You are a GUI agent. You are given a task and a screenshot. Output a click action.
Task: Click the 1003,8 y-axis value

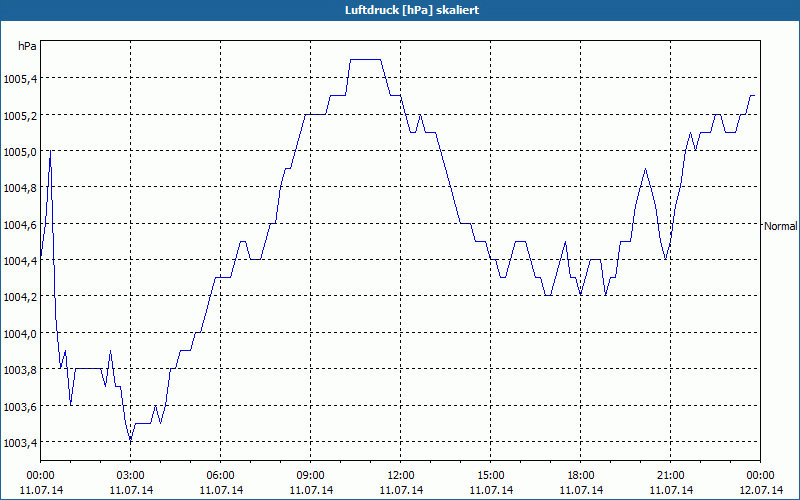point(19,370)
